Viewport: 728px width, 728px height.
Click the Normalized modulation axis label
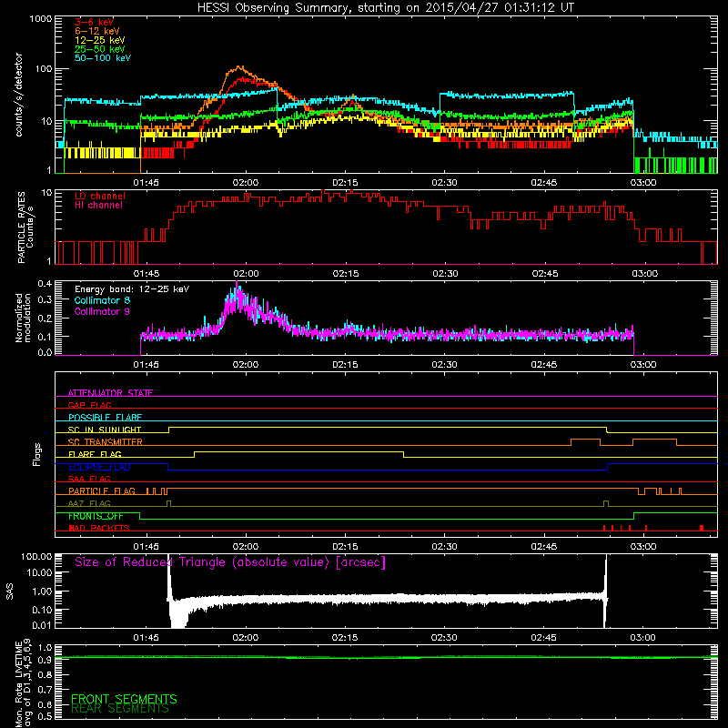[x=23, y=318]
